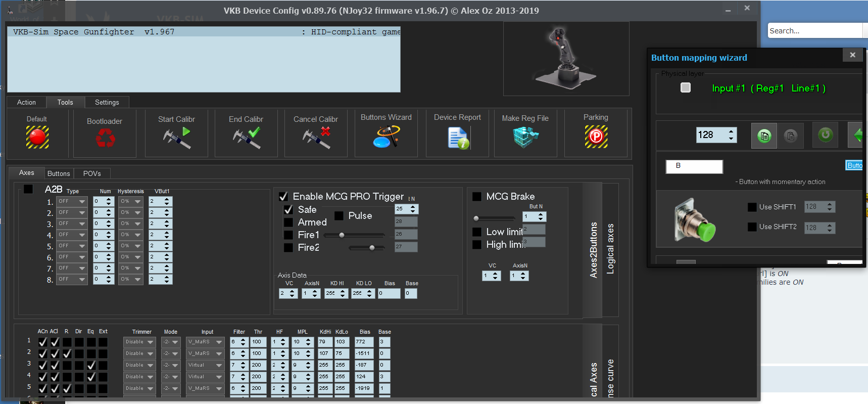Enable the Low limit checkbox
Image resolution: width=868 pixels, height=404 pixels.
pos(476,232)
